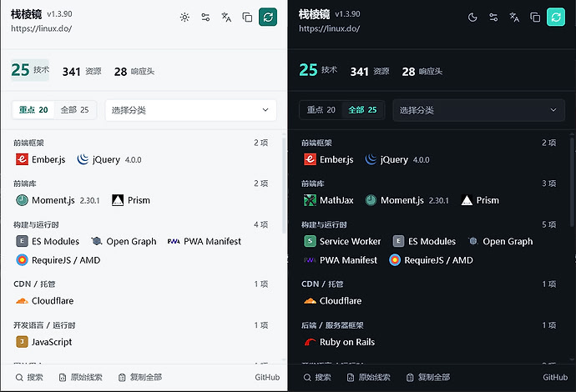Click jQuery 4.0.0 entry in light panel
Image resolution: width=576 pixels, height=392 pixels.
[109, 159]
